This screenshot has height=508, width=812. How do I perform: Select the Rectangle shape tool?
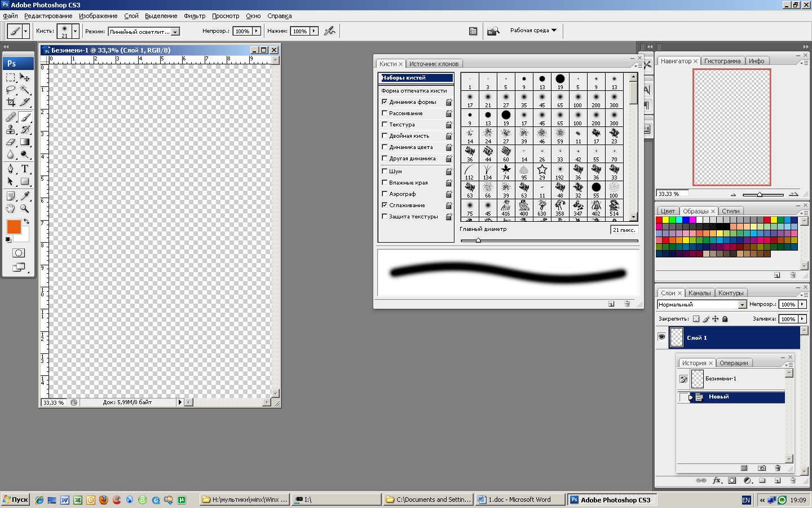click(25, 182)
